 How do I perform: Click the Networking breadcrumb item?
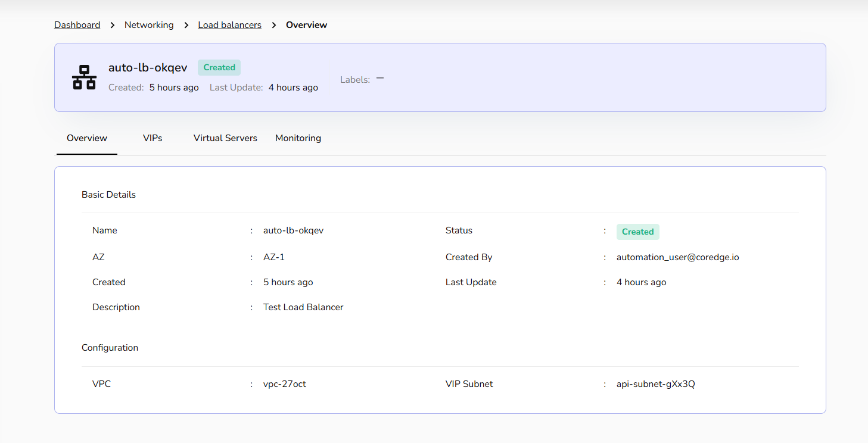(x=149, y=25)
